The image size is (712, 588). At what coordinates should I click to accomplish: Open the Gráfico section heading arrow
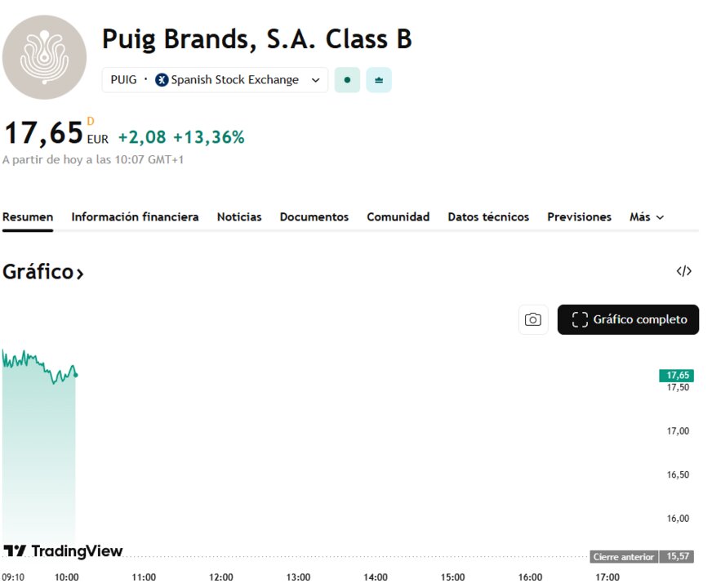(x=80, y=274)
